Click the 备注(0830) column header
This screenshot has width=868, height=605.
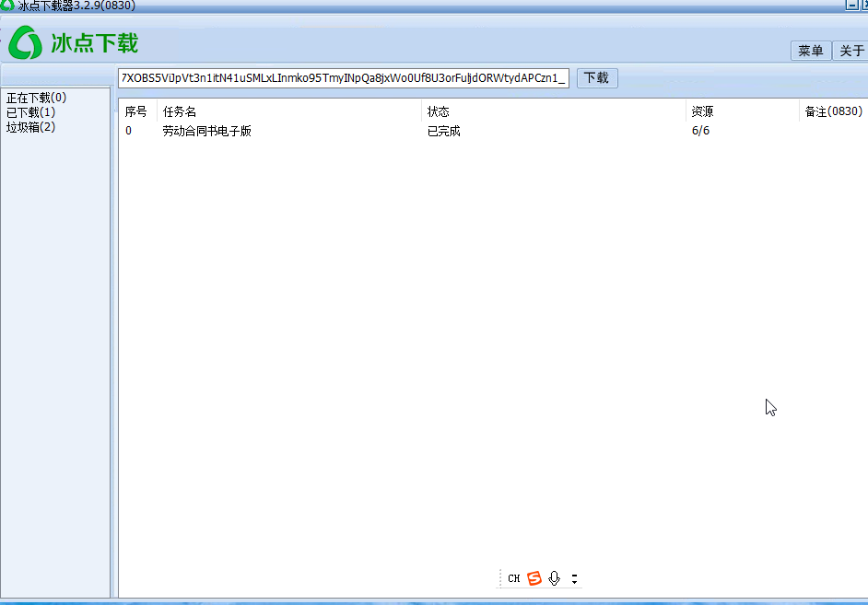coord(833,111)
